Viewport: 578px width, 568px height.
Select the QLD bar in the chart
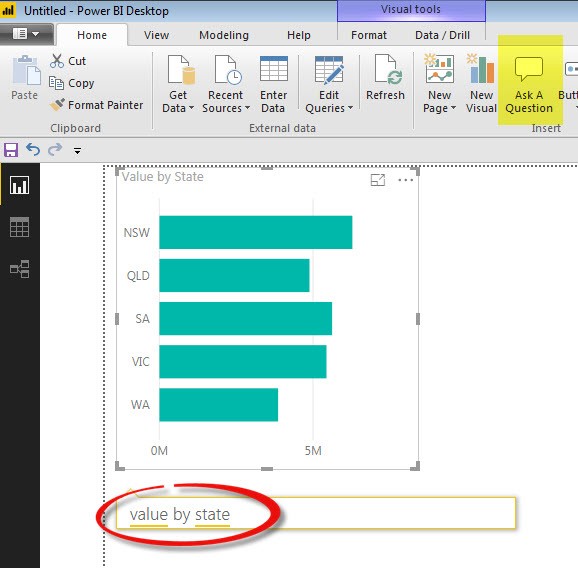point(234,275)
